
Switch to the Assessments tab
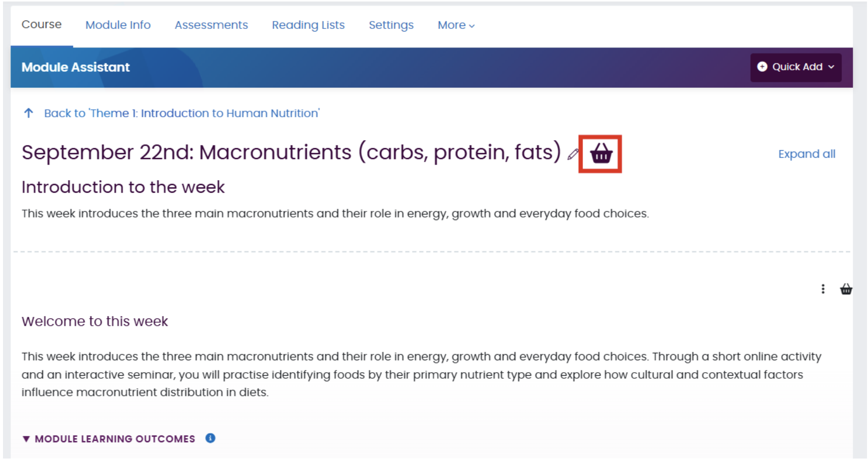pyautogui.click(x=211, y=25)
